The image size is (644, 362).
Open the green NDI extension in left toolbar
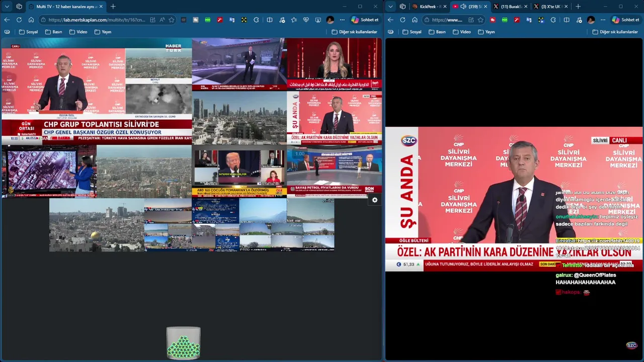pos(208,20)
